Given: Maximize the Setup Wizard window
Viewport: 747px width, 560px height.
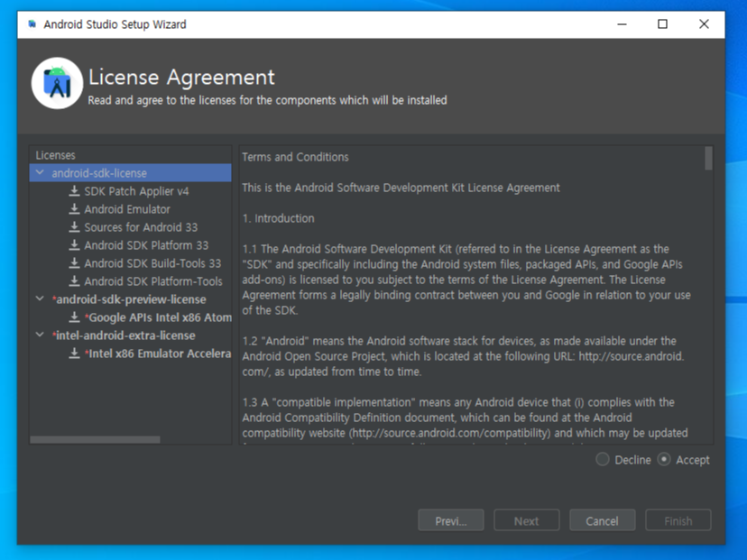Looking at the screenshot, I should point(662,24).
